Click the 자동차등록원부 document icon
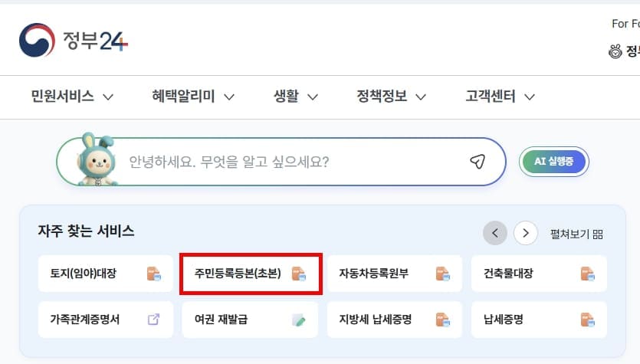Screen dimensions: 640x364 [442, 274]
